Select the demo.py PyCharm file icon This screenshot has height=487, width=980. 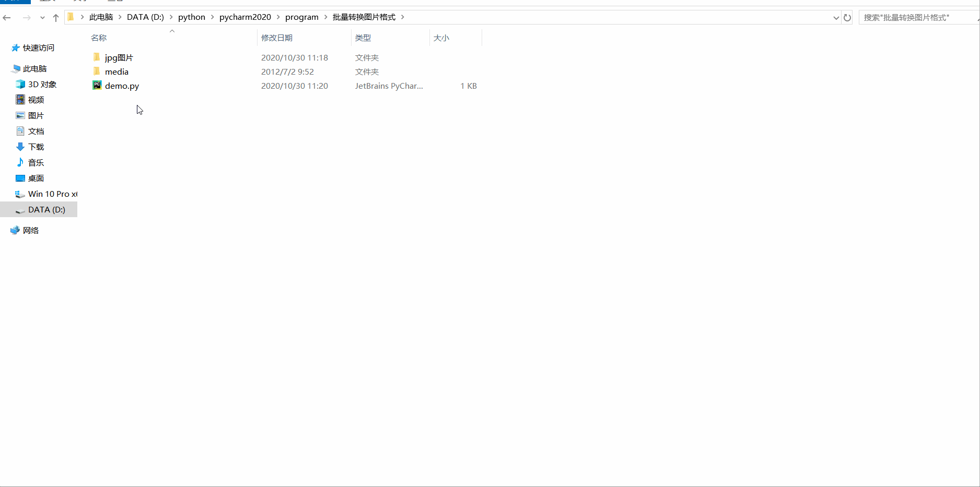click(97, 85)
